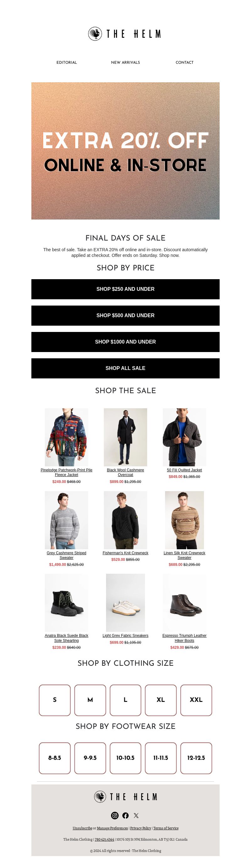This screenshot has width=251, height=868.
Task: Open the X social icon in footer
Action: tap(136, 816)
